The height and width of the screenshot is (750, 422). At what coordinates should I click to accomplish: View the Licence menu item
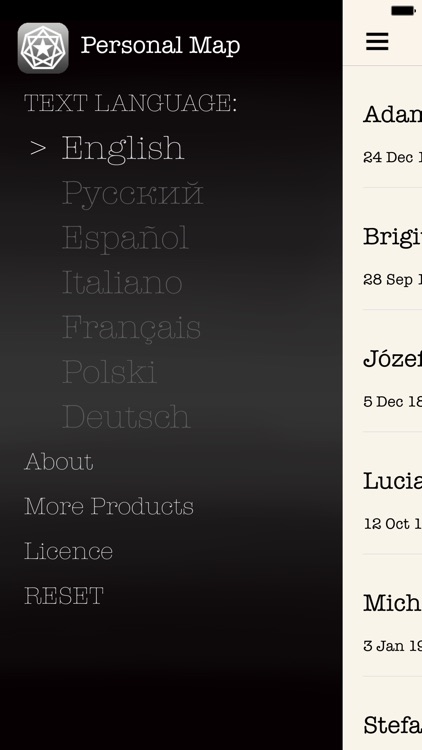click(68, 551)
